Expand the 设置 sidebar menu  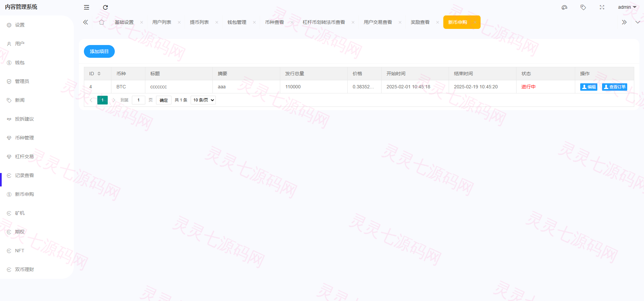pos(20,25)
